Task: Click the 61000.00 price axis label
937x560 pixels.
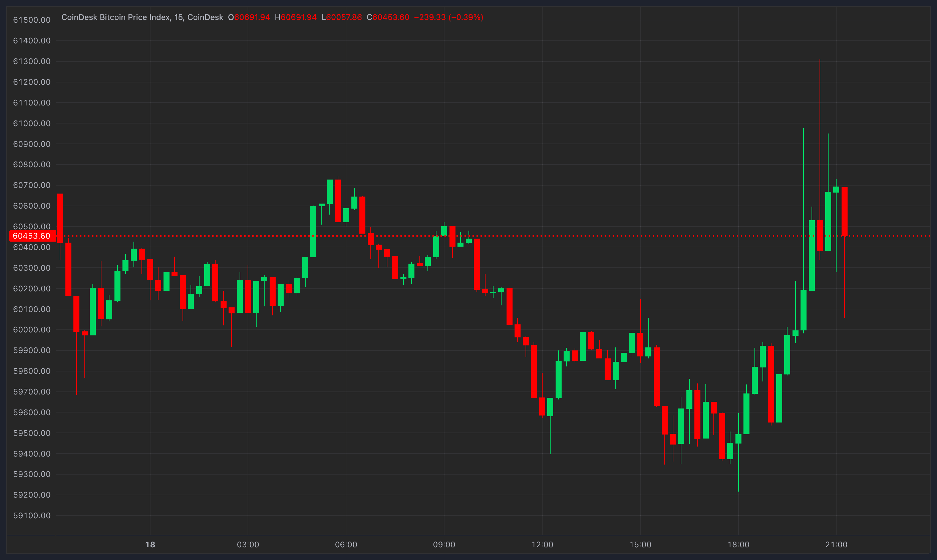Action: (32, 123)
